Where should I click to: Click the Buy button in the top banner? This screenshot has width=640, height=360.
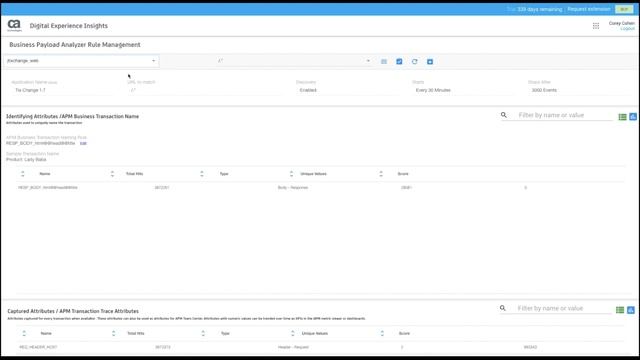tap(624, 9)
